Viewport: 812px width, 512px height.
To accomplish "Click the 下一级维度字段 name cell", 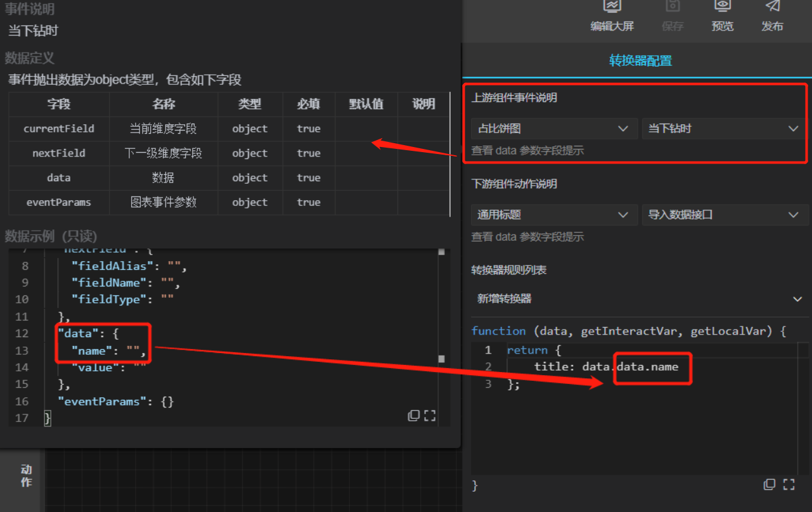I will [x=164, y=153].
